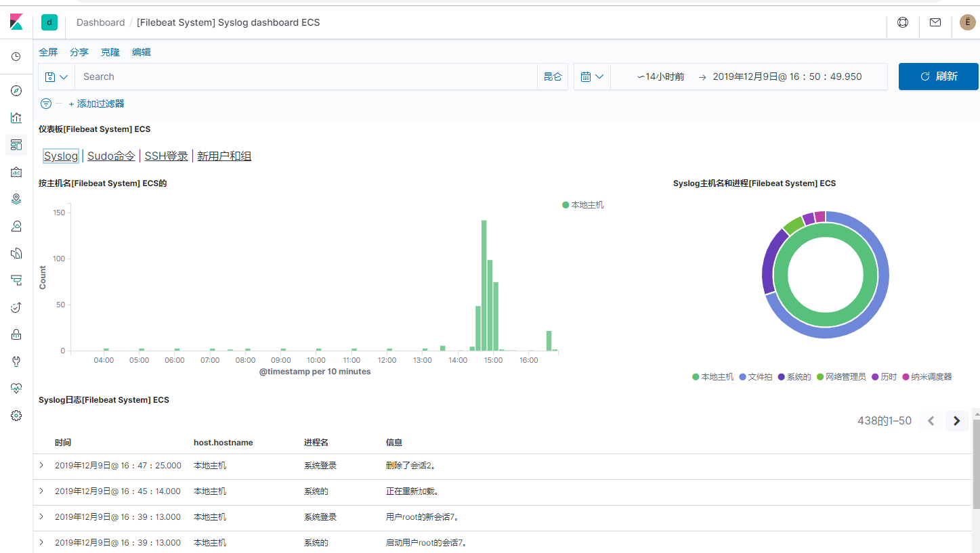The width and height of the screenshot is (980, 553).
Task: Click the Kibana logo
Action: click(x=16, y=22)
